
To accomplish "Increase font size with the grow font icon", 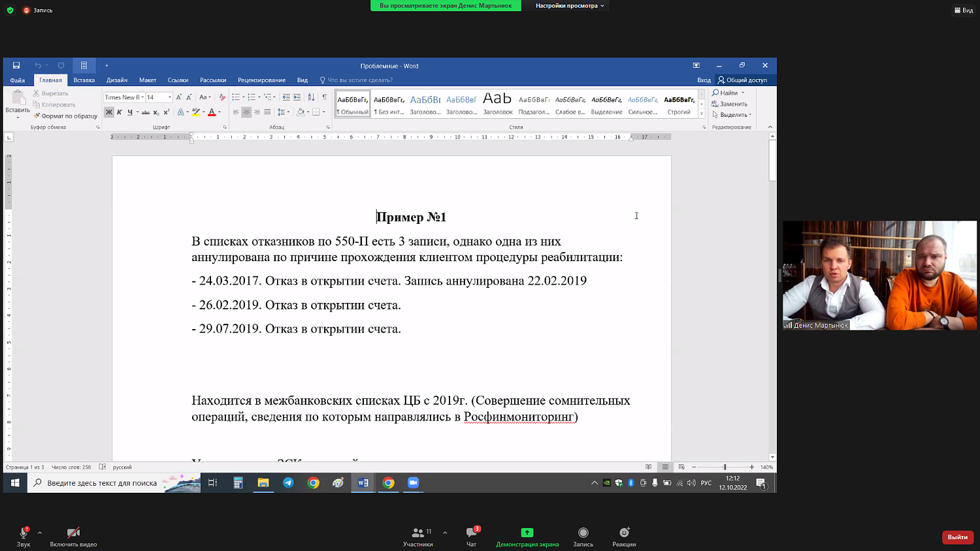I will click(179, 97).
